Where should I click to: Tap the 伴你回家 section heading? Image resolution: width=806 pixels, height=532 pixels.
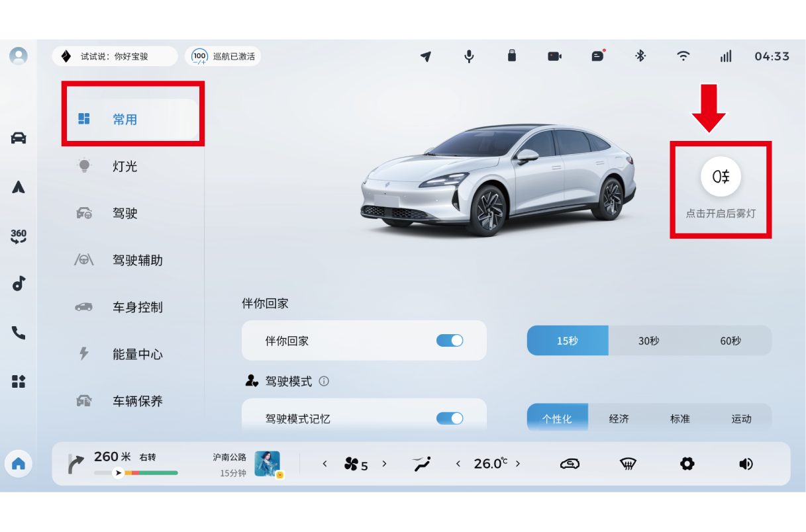click(265, 304)
